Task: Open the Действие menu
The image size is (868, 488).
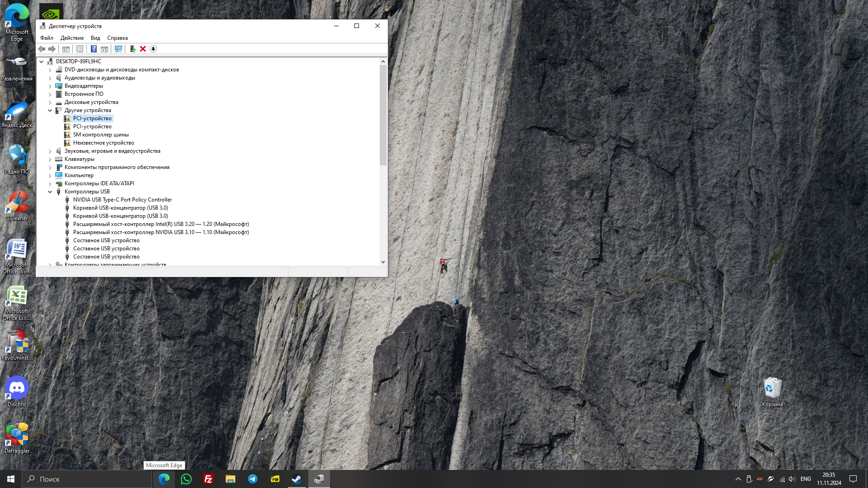Action: tap(72, 38)
